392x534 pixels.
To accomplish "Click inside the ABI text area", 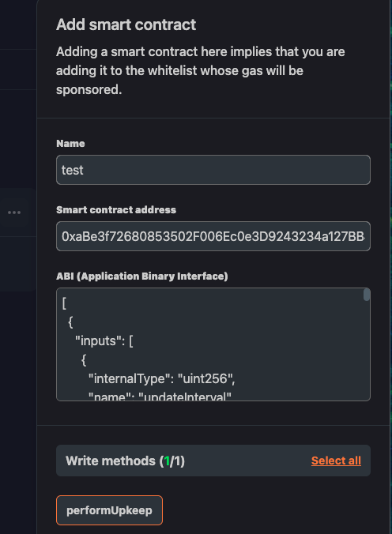I will [x=213, y=344].
